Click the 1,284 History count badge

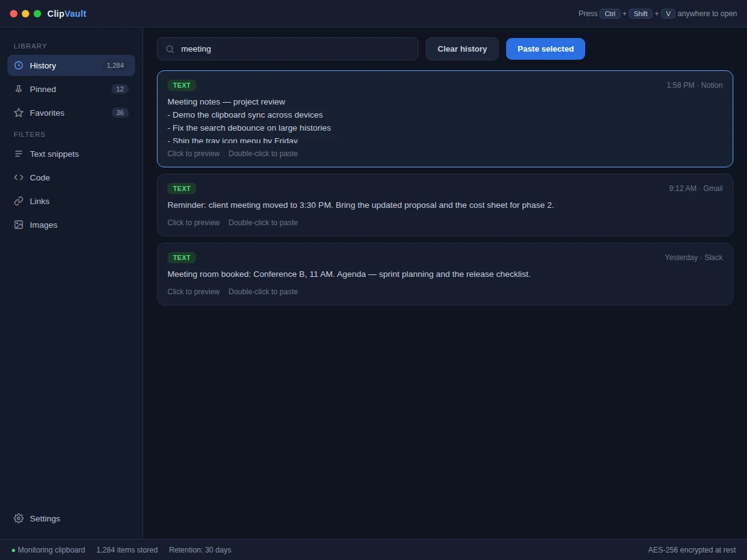[115, 65]
